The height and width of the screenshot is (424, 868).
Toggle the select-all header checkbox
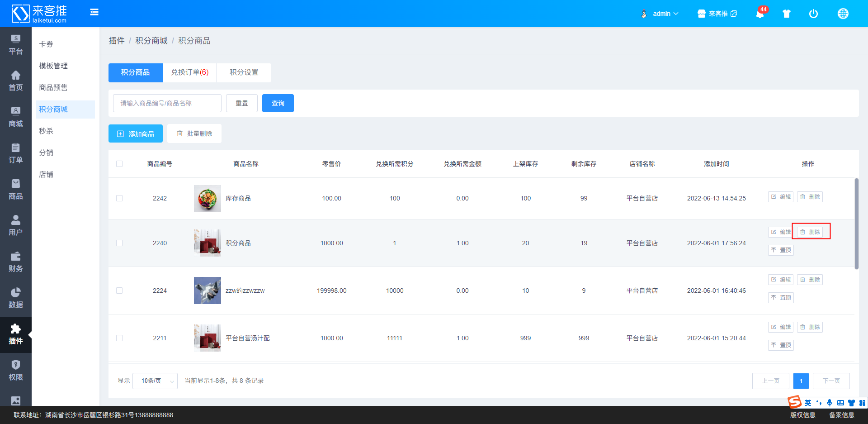(x=119, y=164)
